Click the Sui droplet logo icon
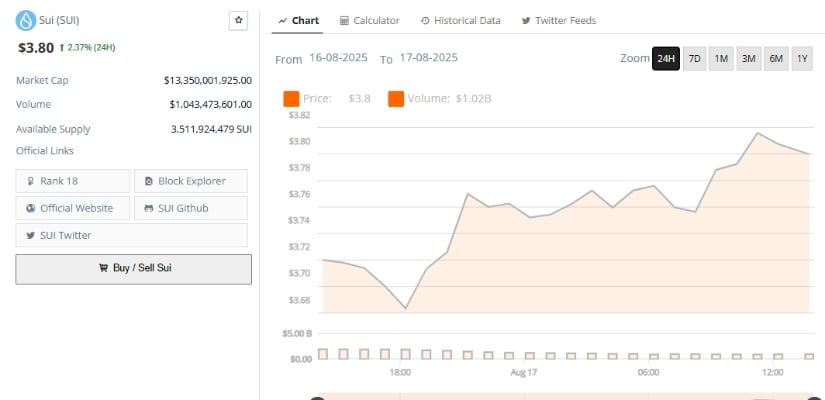 tap(26, 21)
